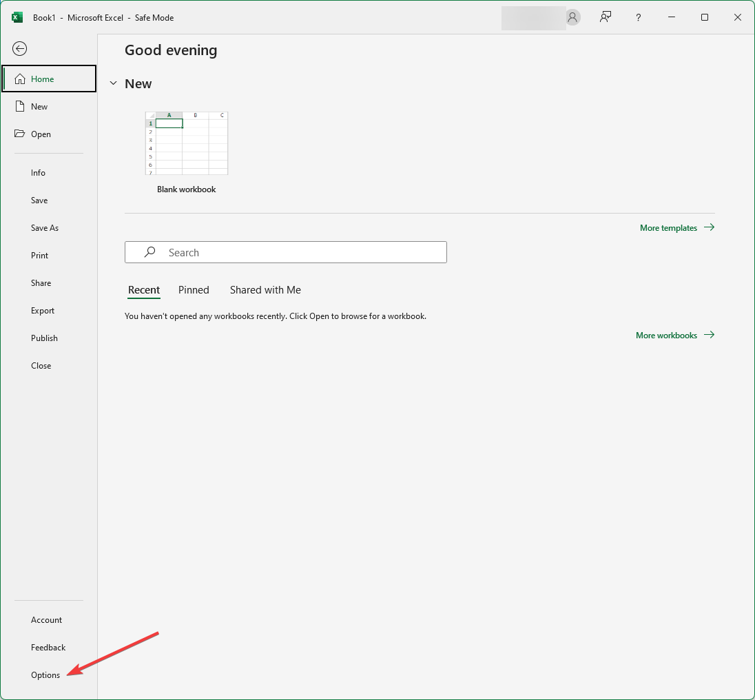Open the Account page
Image resolution: width=755 pixels, height=700 pixels.
(x=46, y=619)
